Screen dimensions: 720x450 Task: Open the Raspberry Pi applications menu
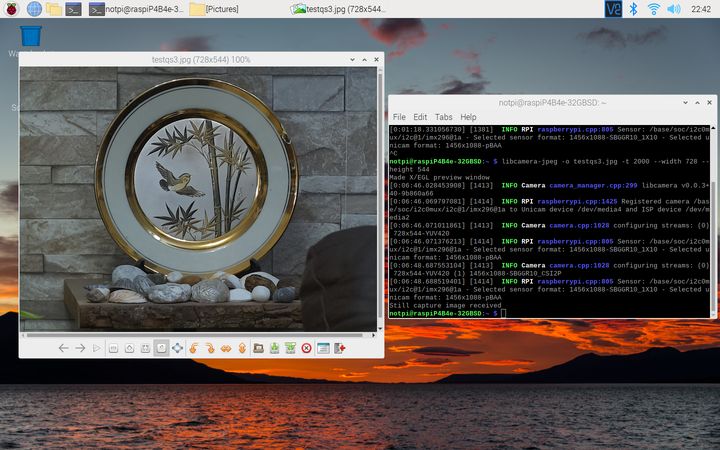(11, 9)
